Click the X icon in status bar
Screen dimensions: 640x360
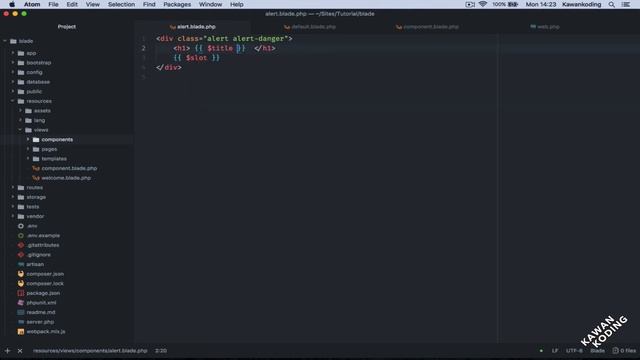point(20,351)
